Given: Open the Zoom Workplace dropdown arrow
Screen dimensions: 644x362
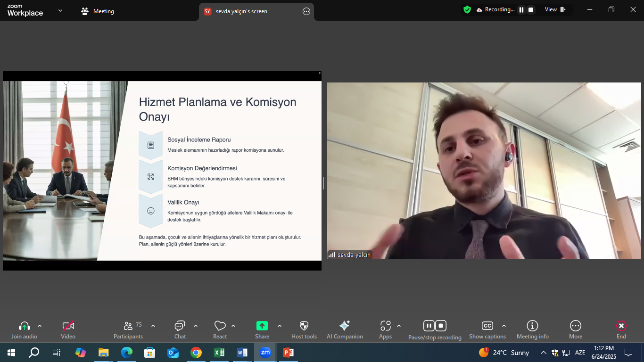Looking at the screenshot, I should pyautogui.click(x=60, y=11).
